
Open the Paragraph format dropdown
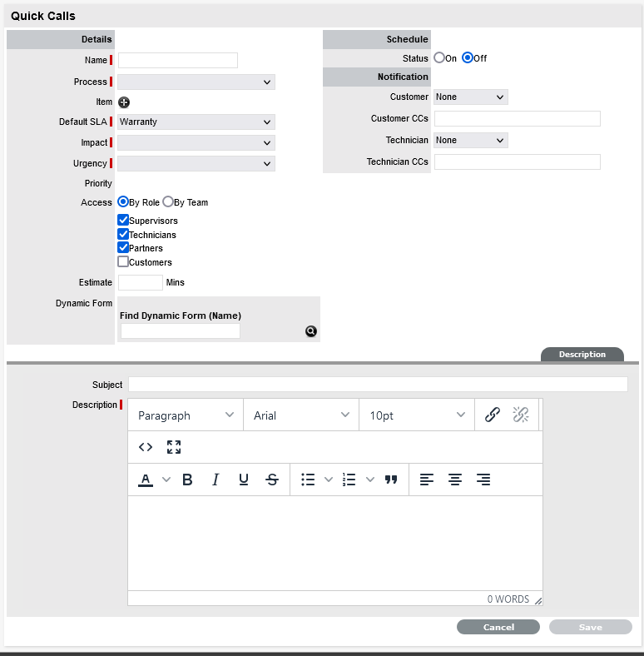point(186,415)
